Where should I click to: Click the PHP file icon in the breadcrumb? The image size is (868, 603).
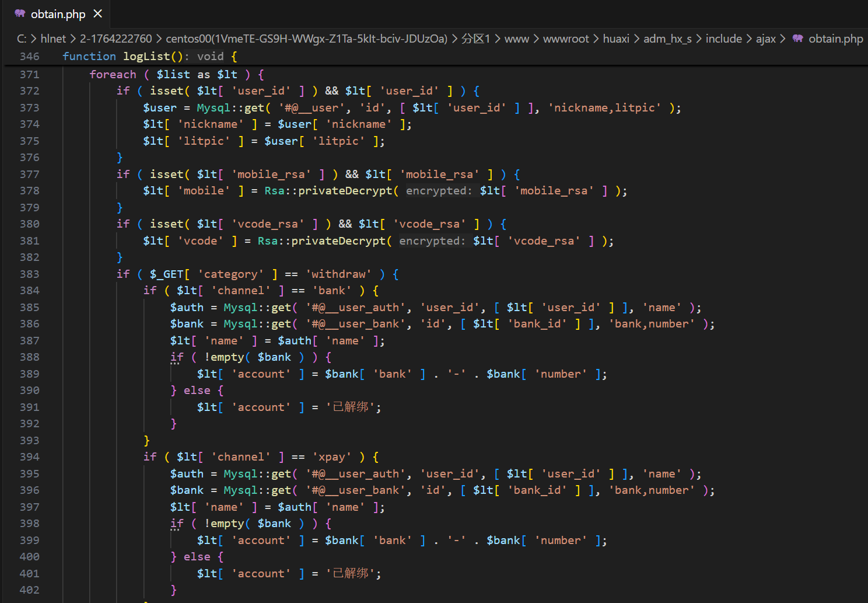797,39
